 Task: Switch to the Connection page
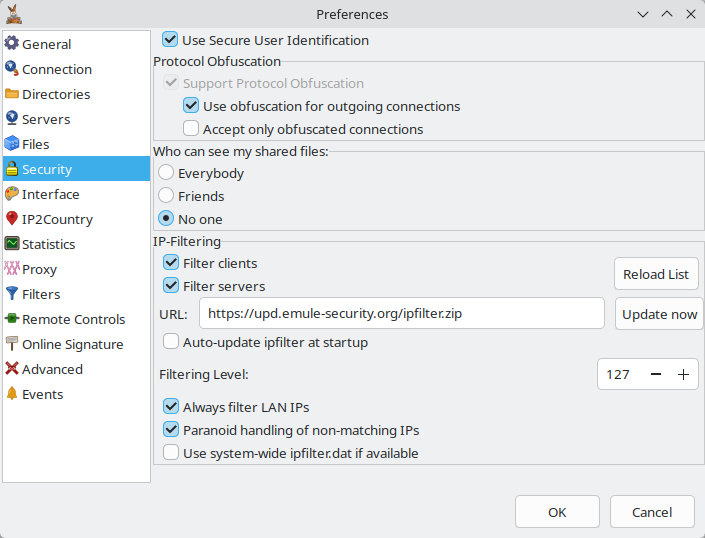pos(76,69)
